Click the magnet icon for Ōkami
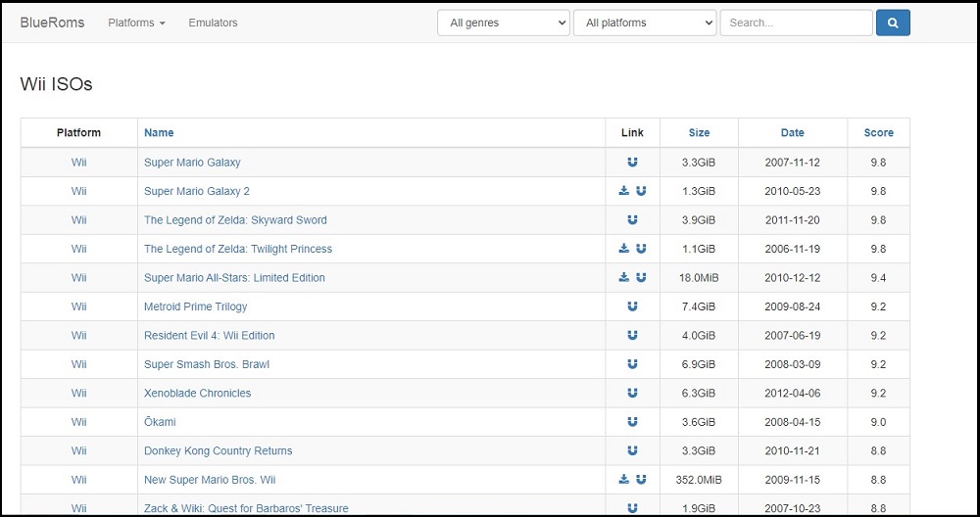Image resolution: width=980 pixels, height=517 pixels. pyautogui.click(x=632, y=421)
